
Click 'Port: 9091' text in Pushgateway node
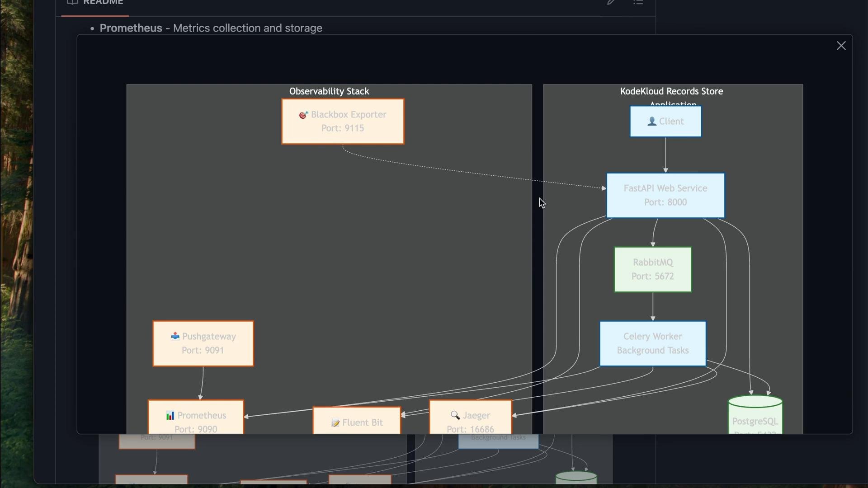click(203, 351)
